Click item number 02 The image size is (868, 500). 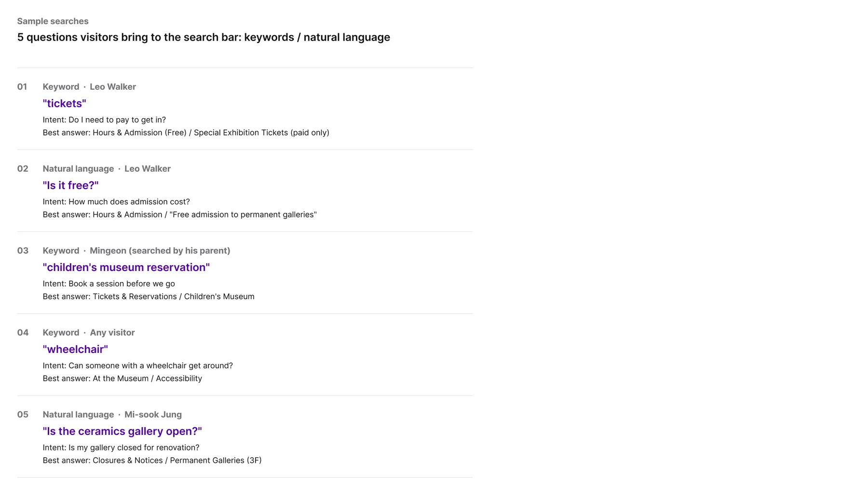click(x=23, y=169)
